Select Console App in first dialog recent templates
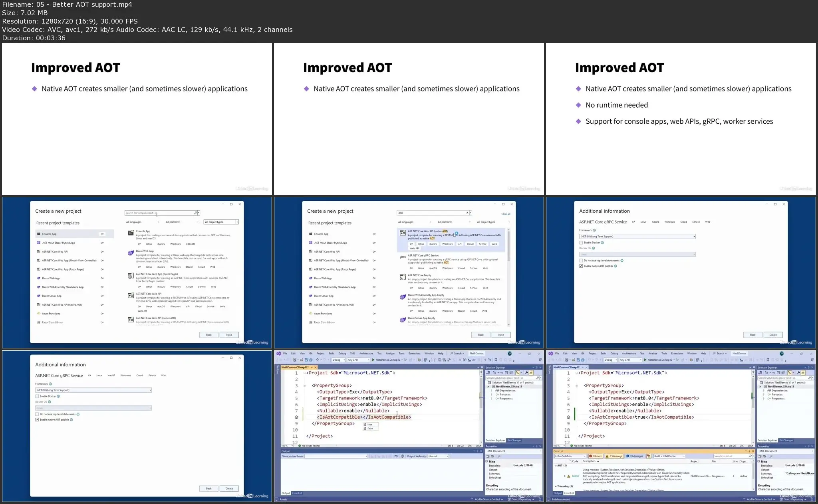818x504 pixels. coord(74,234)
